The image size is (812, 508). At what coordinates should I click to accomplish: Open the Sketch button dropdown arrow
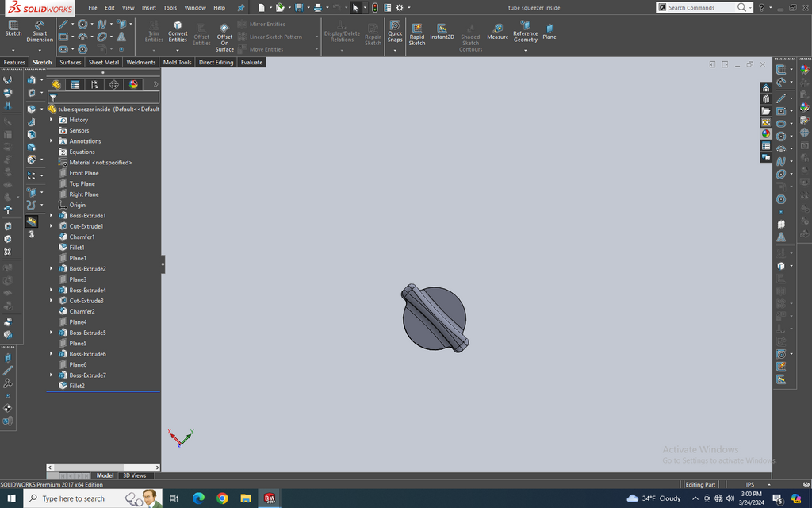click(x=13, y=50)
